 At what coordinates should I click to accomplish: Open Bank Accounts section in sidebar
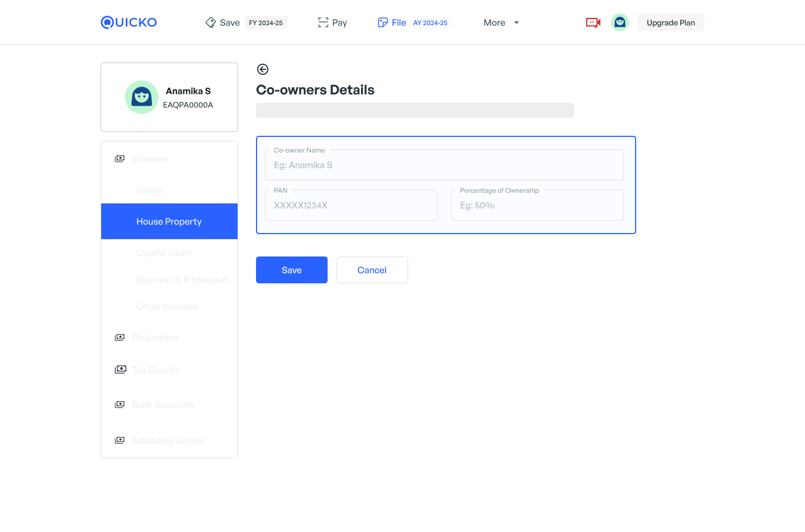pos(163,405)
